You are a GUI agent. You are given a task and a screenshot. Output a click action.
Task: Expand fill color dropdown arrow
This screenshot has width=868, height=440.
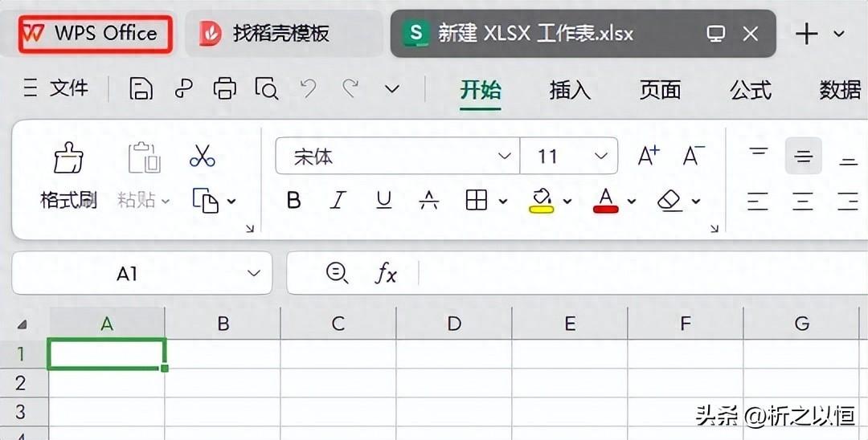(x=567, y=202)
